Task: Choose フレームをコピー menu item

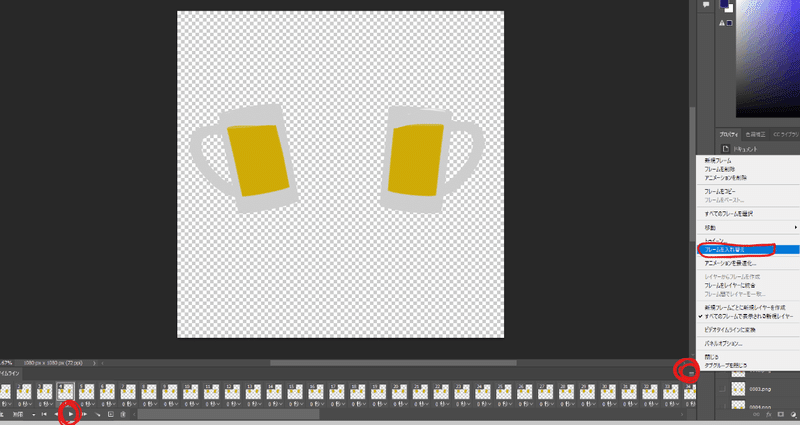Action: (x=720, y=191)
